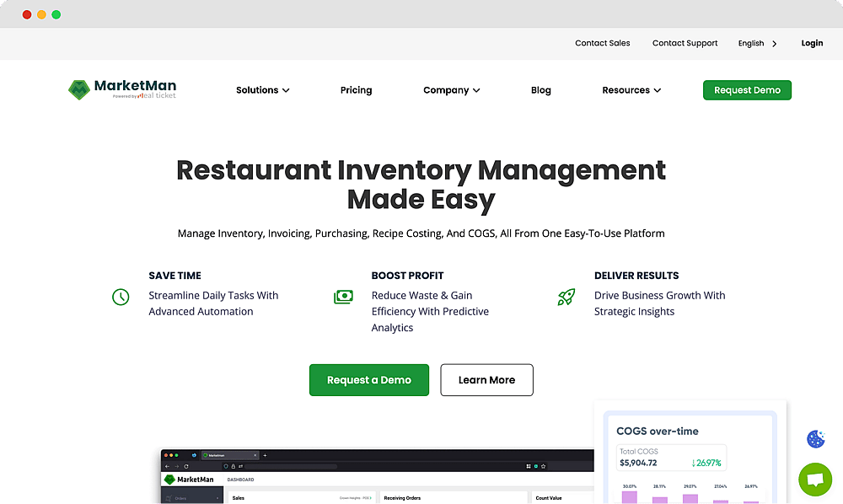Click Contact Support link
The width and height of the screenshot is (843, 504).
(685, 43)
